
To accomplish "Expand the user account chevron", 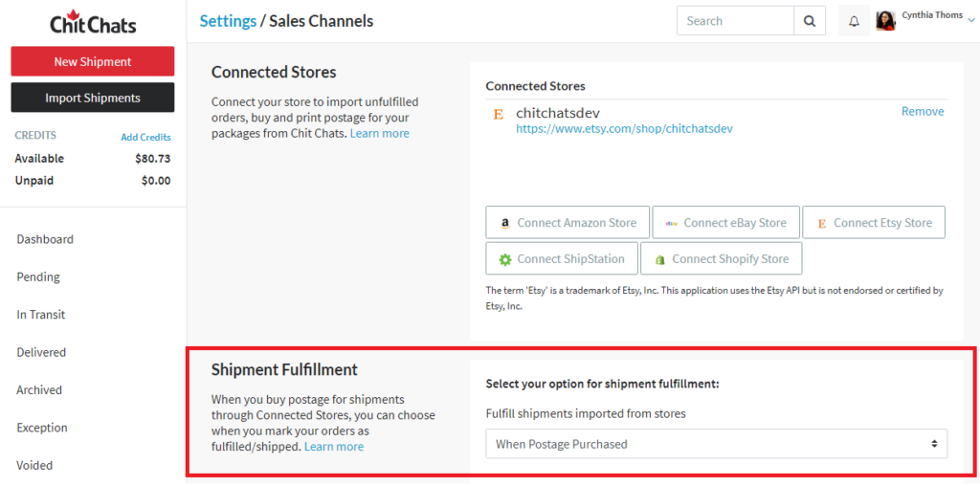I will coord(970,21).
